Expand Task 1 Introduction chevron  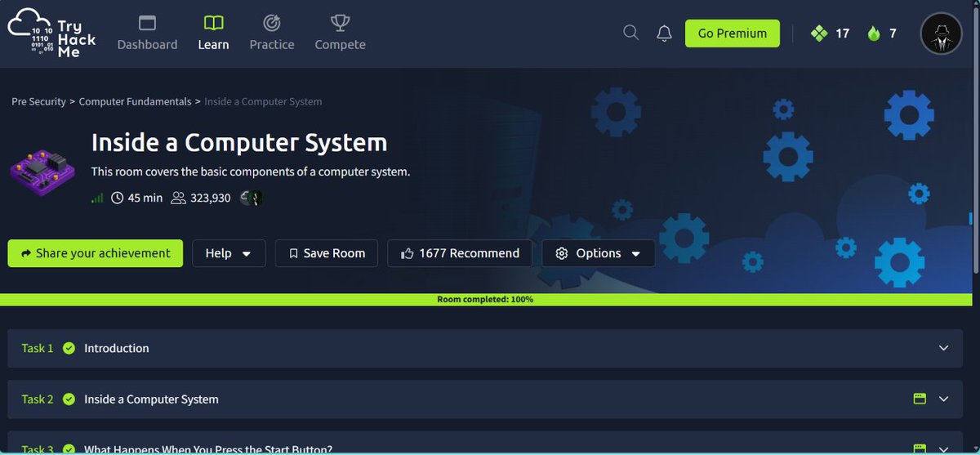944,348
